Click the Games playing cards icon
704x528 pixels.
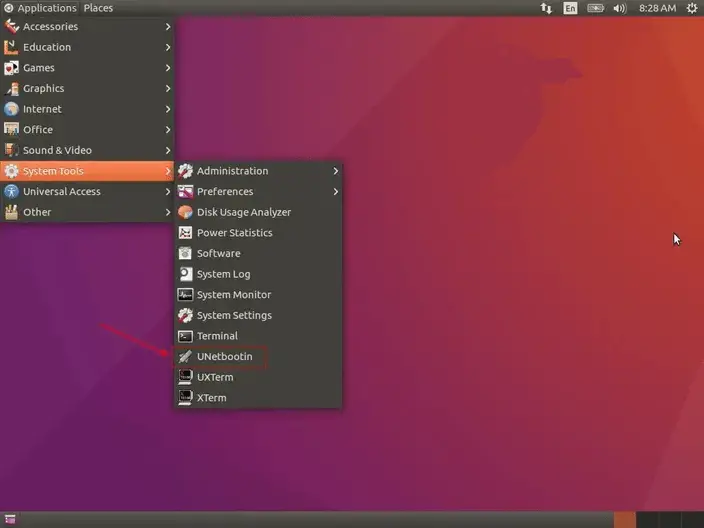tap(11, 68)
